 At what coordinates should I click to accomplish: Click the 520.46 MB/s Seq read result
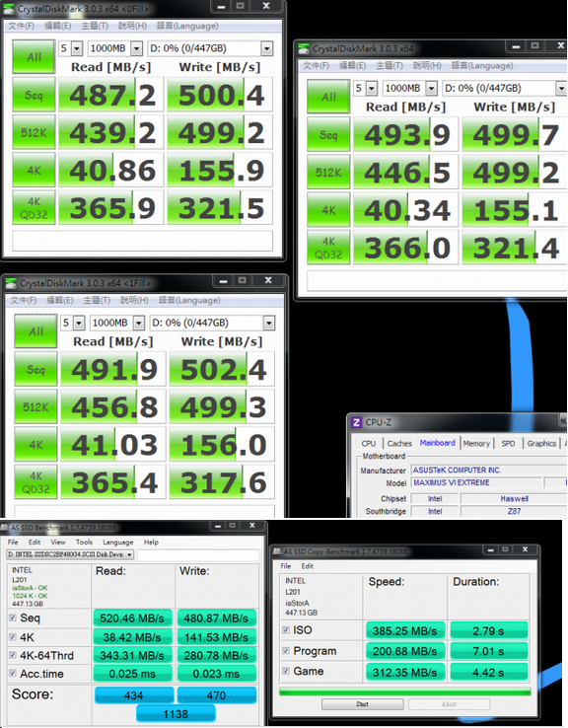132,619
